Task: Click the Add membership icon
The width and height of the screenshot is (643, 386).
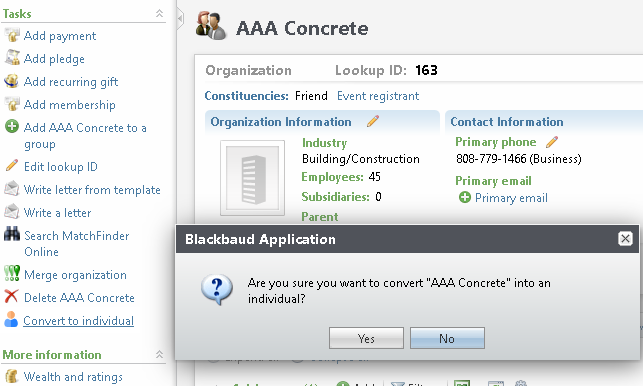Action: coord(12,104)
